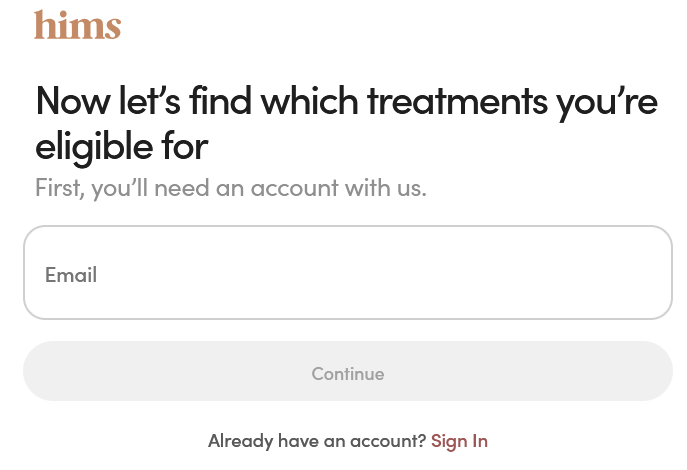Submit the email with Continue

click(347, 373)
